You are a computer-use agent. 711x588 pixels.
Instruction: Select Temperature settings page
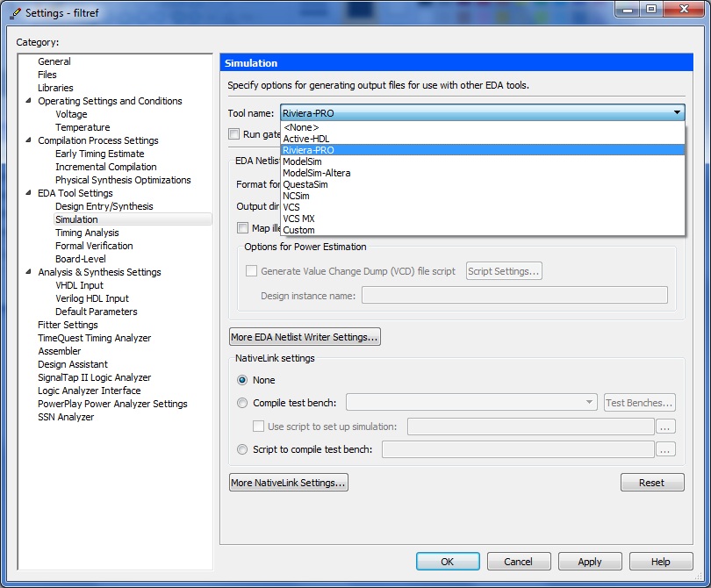(x=83, y=127)
